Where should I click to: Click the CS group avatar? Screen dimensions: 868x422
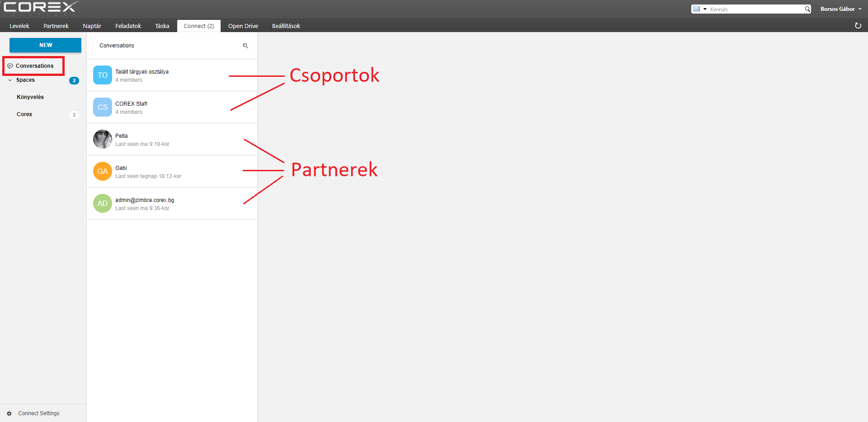[103, 107]
